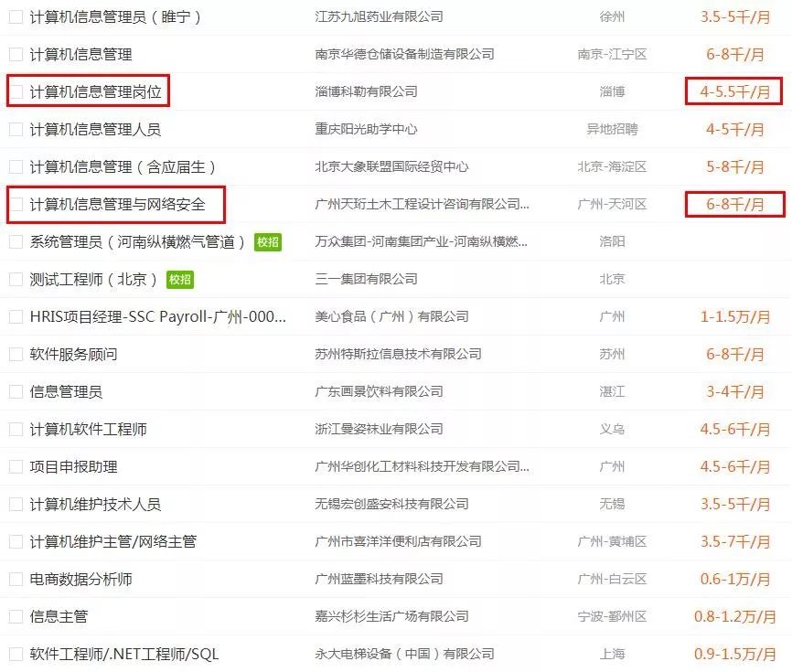792x672 pixels.
Task: Click location text 北京-海淀区
Action: [x=612, y=166]
